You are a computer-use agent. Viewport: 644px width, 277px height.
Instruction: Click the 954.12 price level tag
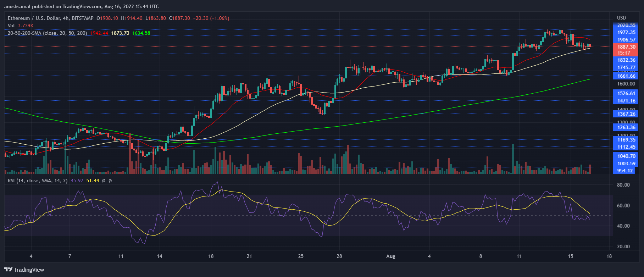[625, 171]
